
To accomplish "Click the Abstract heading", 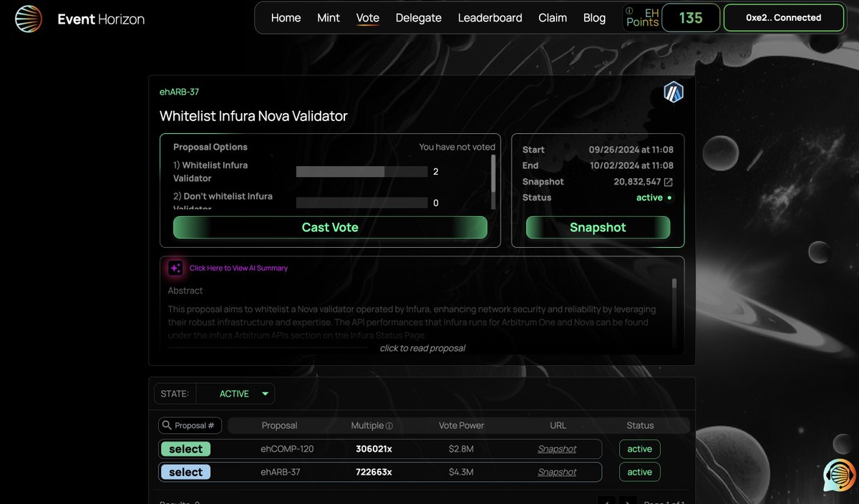I will pos(185,291).
